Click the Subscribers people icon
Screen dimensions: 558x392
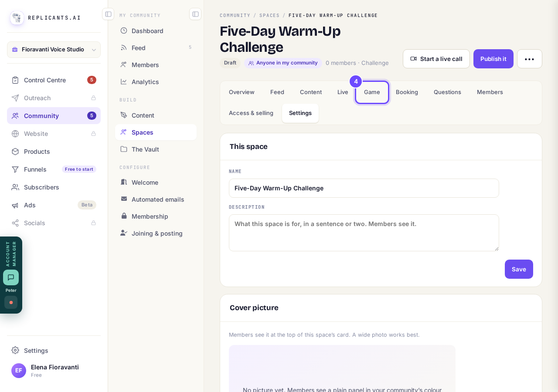(x=15, y=187)
